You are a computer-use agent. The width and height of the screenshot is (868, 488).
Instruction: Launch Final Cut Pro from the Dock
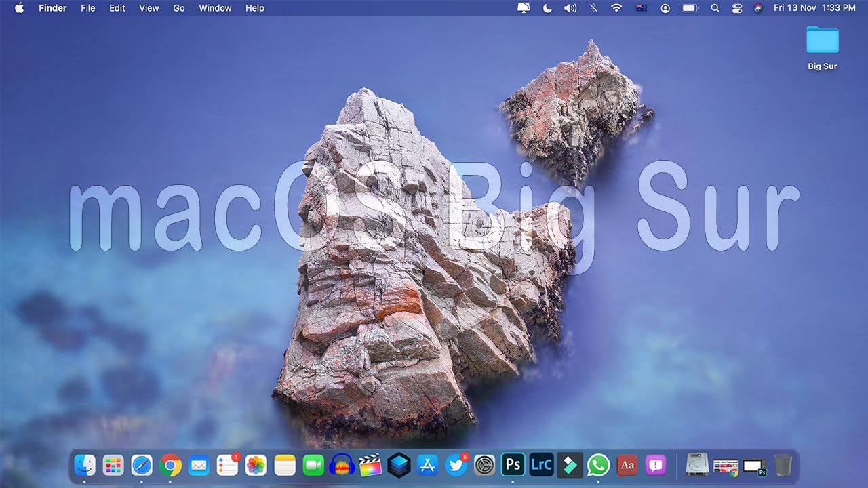(370, 465)
